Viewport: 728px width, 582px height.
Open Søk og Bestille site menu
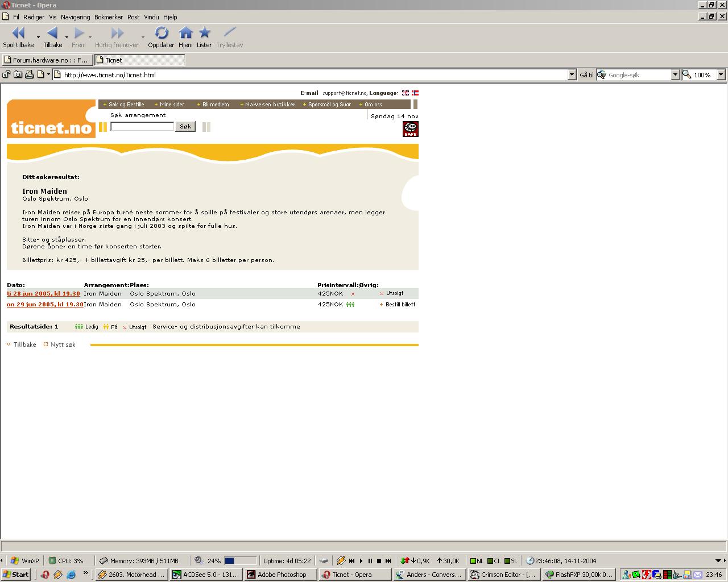click(123, 105)
